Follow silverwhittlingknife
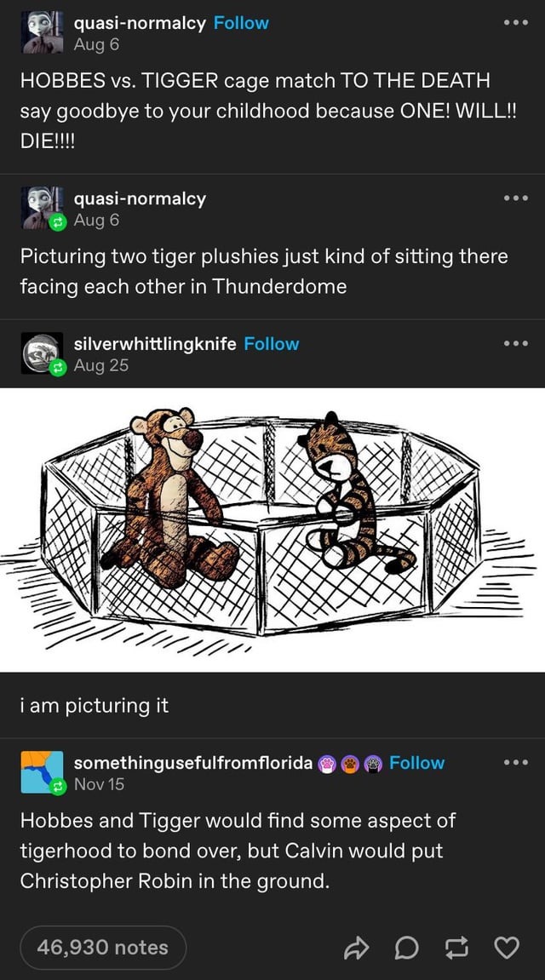 click(272, 343)
